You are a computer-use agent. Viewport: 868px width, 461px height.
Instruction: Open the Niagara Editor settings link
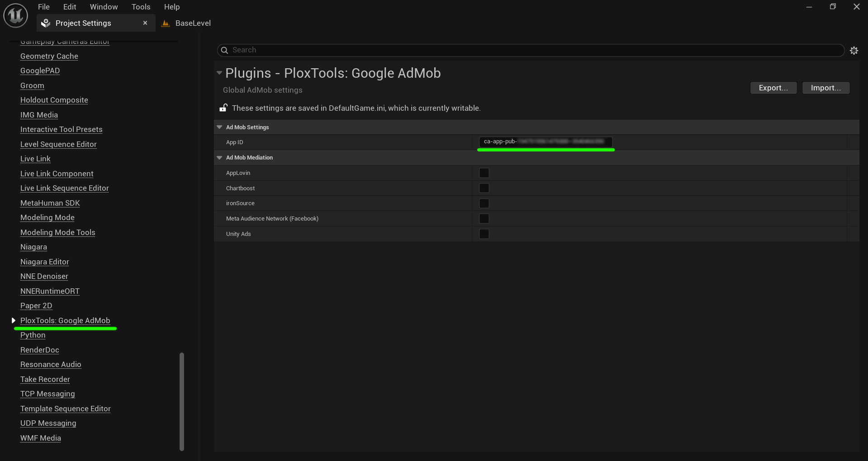tap(45, 262)
